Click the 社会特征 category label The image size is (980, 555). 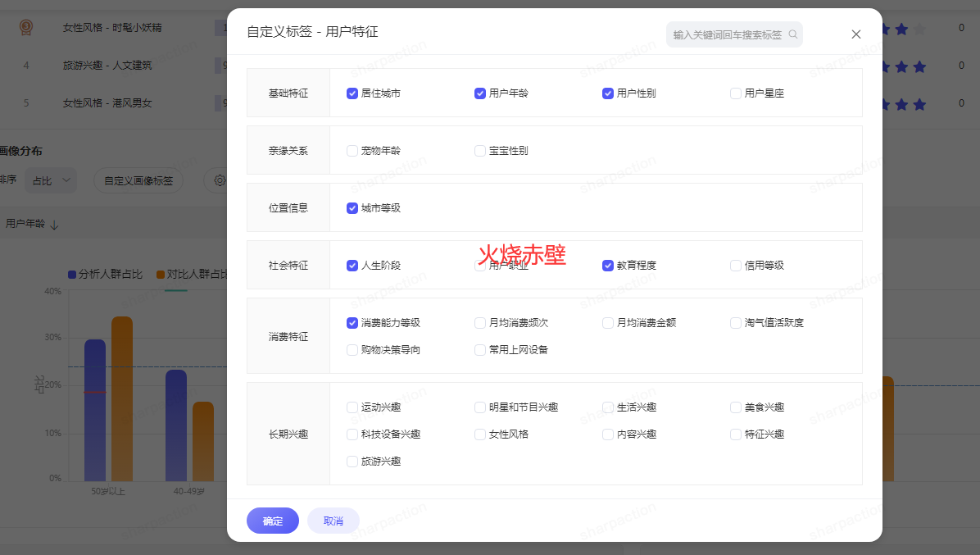pyautogui.click(x=288, y=266)
